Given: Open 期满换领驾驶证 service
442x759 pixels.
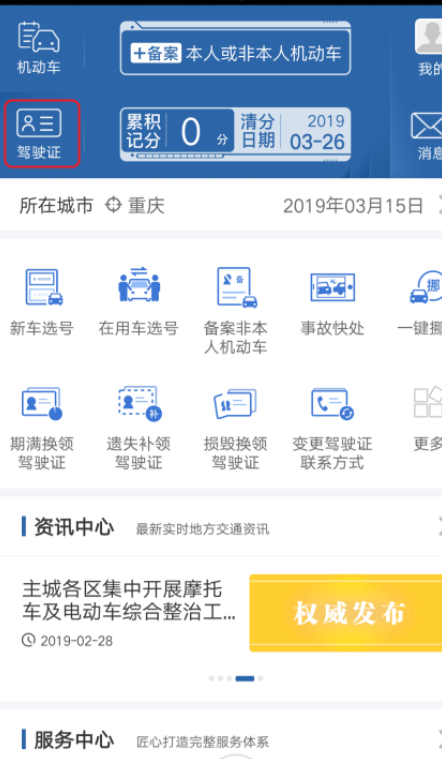Looking at the screenshot, I should click(42, 428).
